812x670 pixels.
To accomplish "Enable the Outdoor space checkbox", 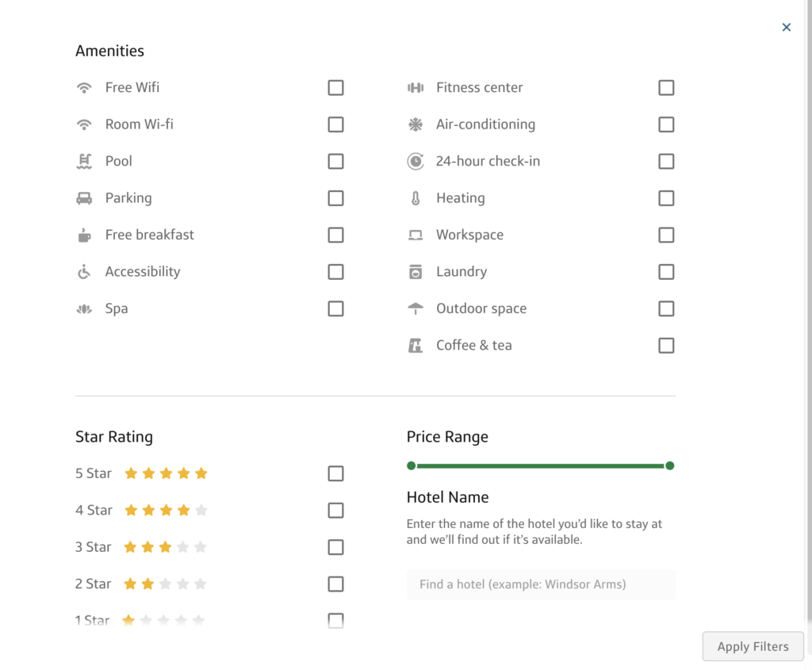I will pyautogui.click(x=666, y=308).
